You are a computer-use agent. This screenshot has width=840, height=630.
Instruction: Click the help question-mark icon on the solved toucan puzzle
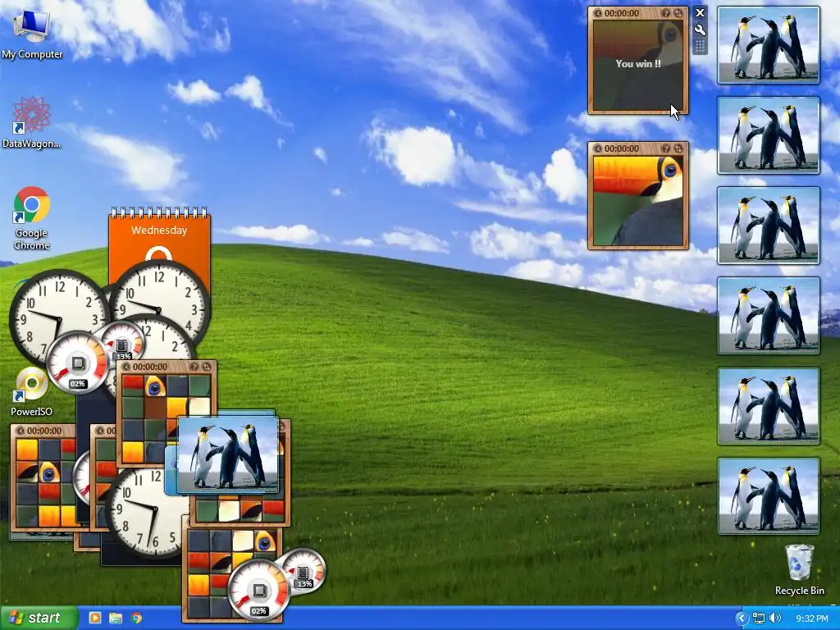coord(666,148)
